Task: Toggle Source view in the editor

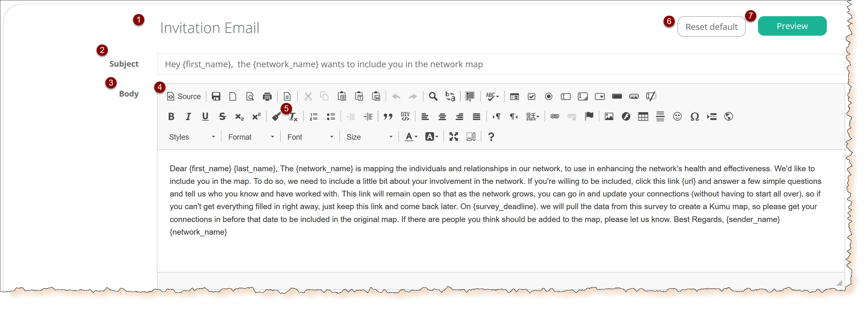Action: (184, 96)
